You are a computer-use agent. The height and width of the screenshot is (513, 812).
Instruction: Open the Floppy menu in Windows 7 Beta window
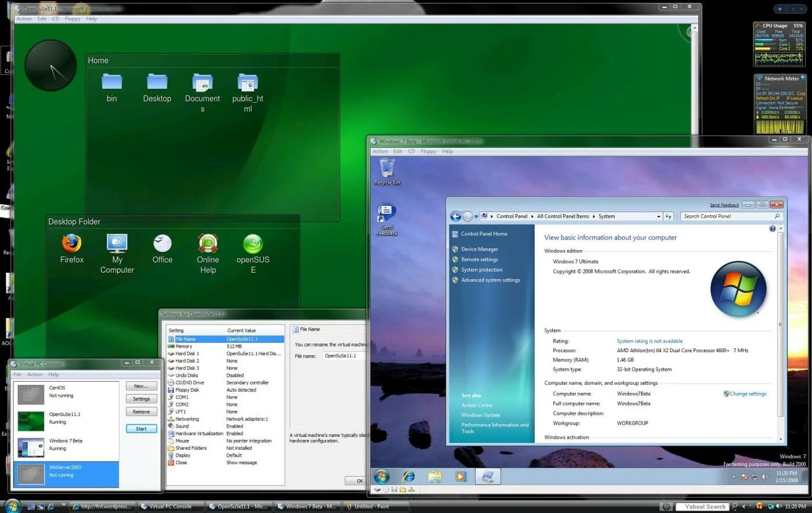point(429,151)
